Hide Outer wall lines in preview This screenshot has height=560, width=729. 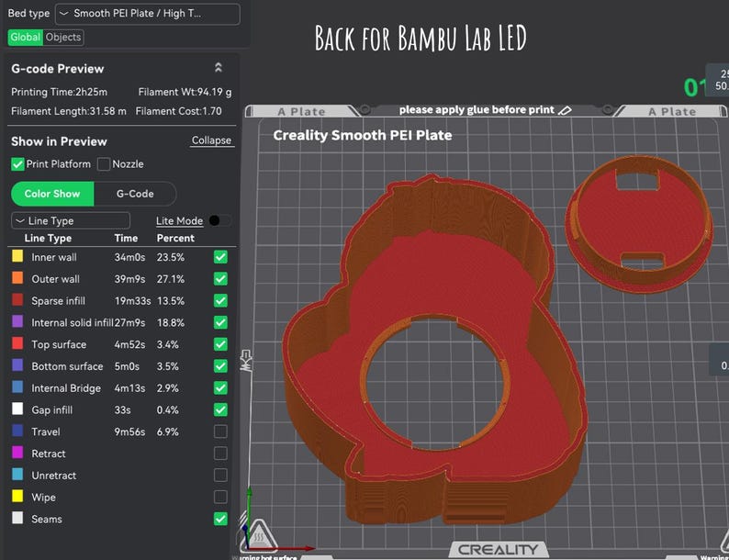click(x=220, y=279)
